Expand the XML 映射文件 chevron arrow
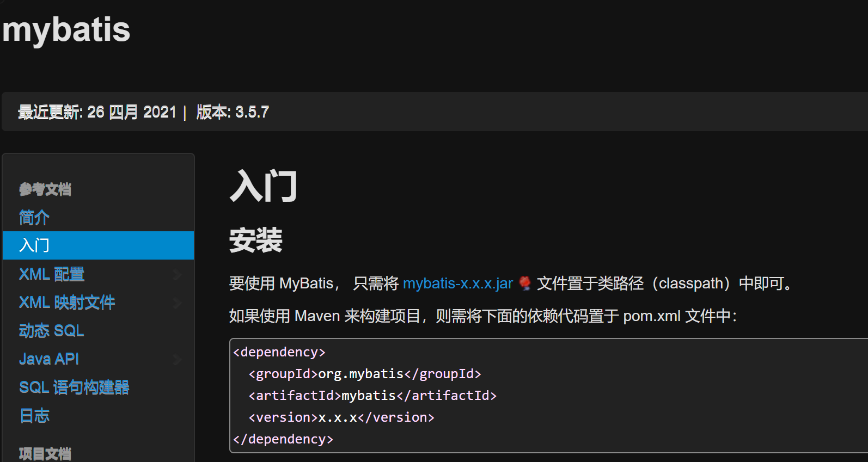Screen dimensions: 868x462 (x=177, y=303)
